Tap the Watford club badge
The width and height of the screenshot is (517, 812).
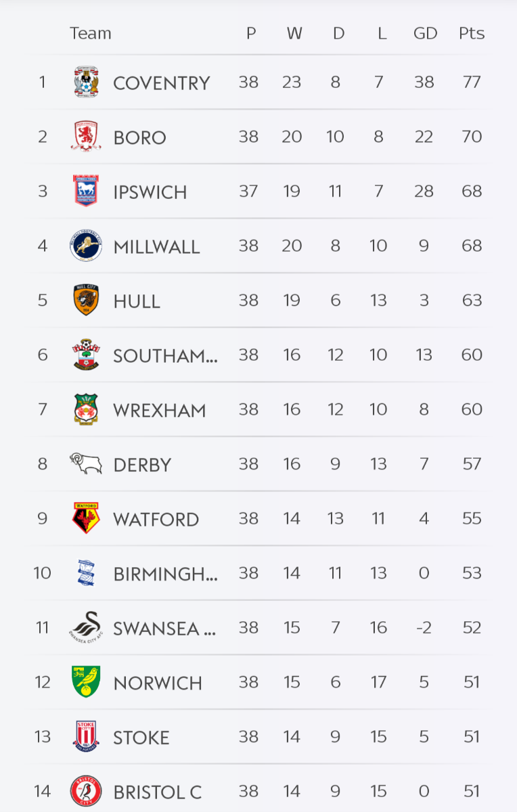pyautogui.click(x=86, y=518)
